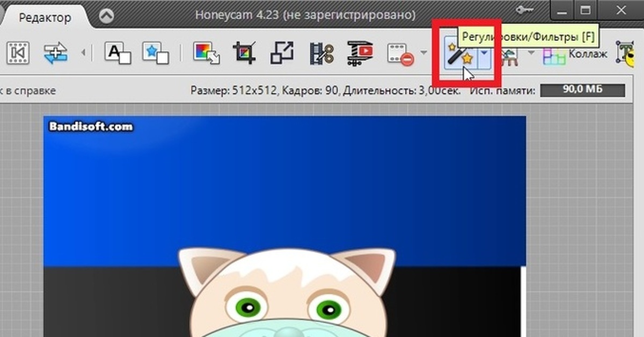Click the 90,0 МБ memory usage bar
The height and width of the screenshot is (337, 644).
582,91
